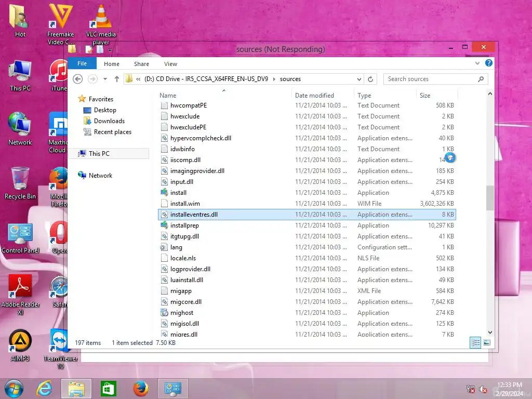The height and width of the screenshot is (399, 532).
Task: Switch to the Share ribbon tab
Action: [x=141, y=64]
